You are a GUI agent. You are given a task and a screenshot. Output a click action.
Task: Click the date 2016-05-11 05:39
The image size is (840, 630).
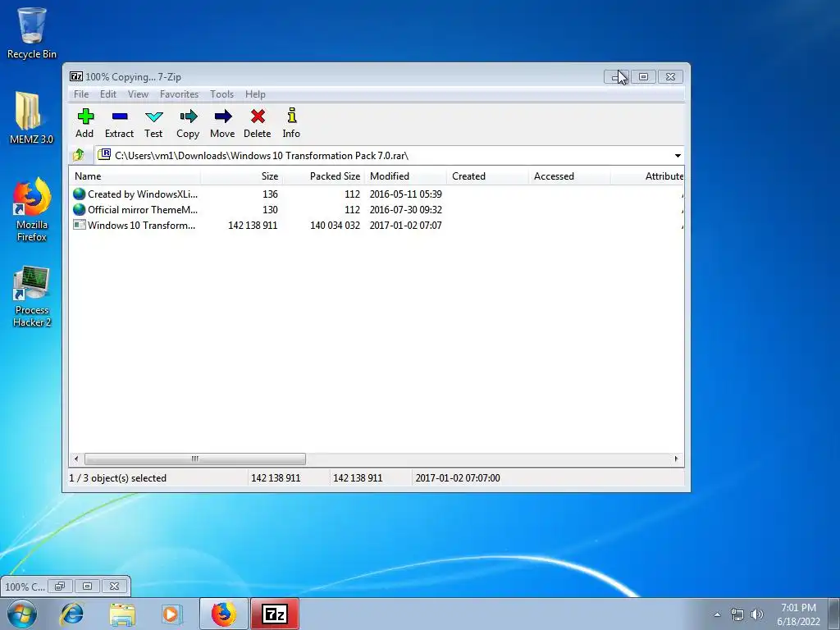click(x=405, y=194)
